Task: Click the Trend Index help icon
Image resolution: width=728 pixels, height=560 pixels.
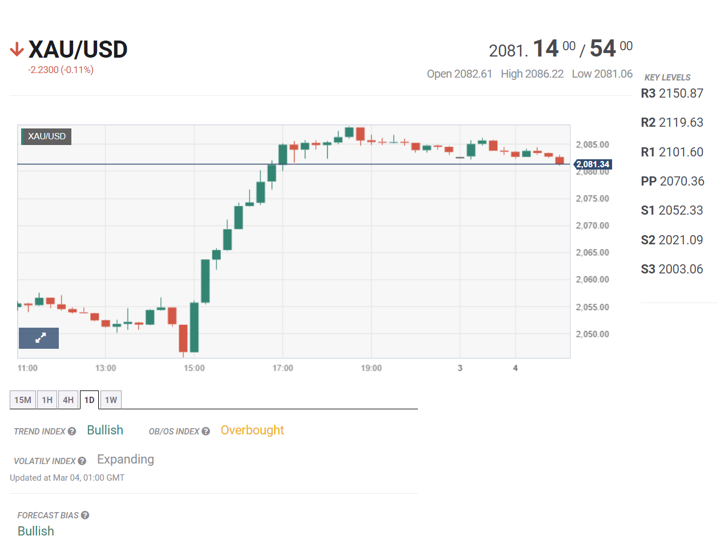Action: click(x=72, y=432)
